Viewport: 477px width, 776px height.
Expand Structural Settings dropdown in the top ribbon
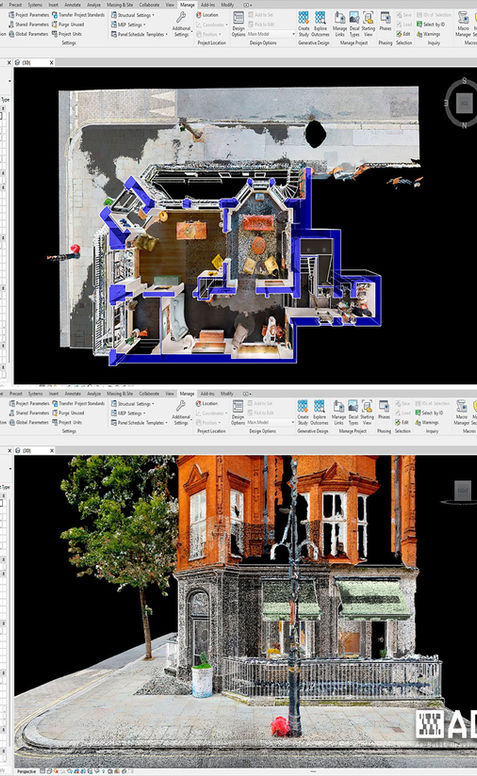(x=133, y=15)
